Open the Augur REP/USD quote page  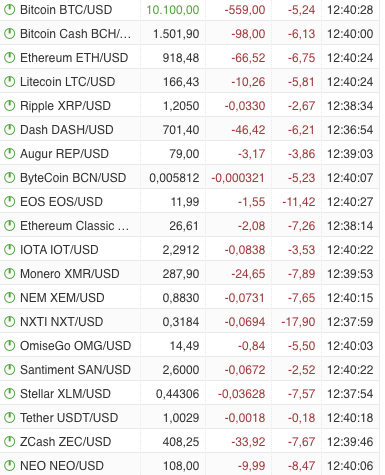pos(64,154)
